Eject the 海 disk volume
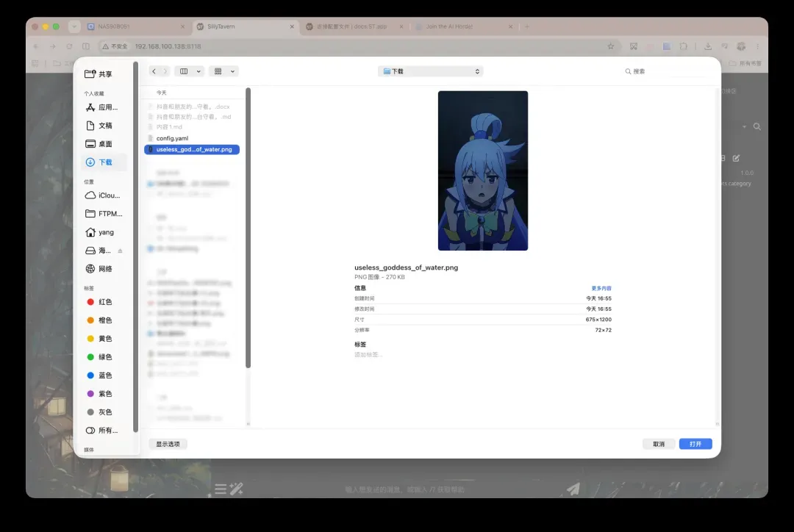Image resolution: width=794 pixels, height=532 pixels. (120, 251)
